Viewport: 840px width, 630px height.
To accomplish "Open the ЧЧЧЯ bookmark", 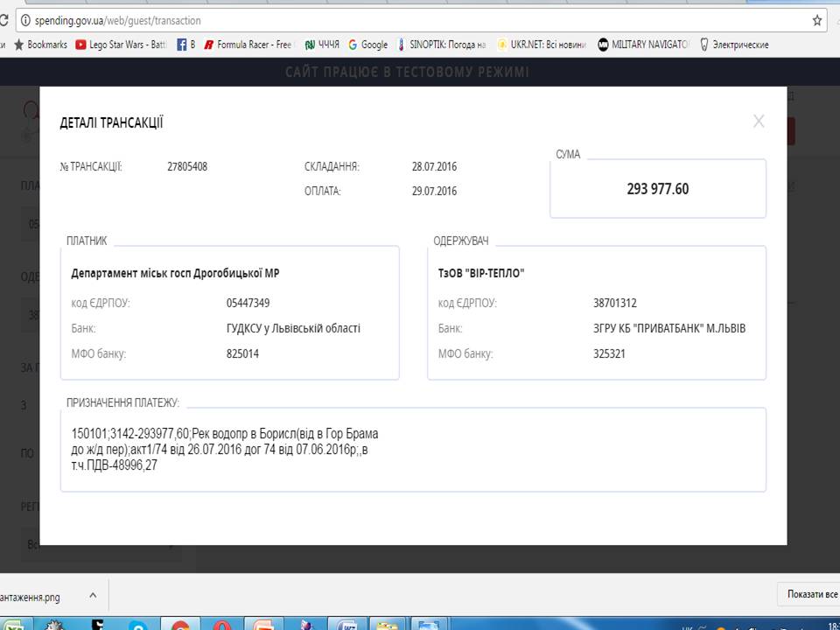I will 322,45.
